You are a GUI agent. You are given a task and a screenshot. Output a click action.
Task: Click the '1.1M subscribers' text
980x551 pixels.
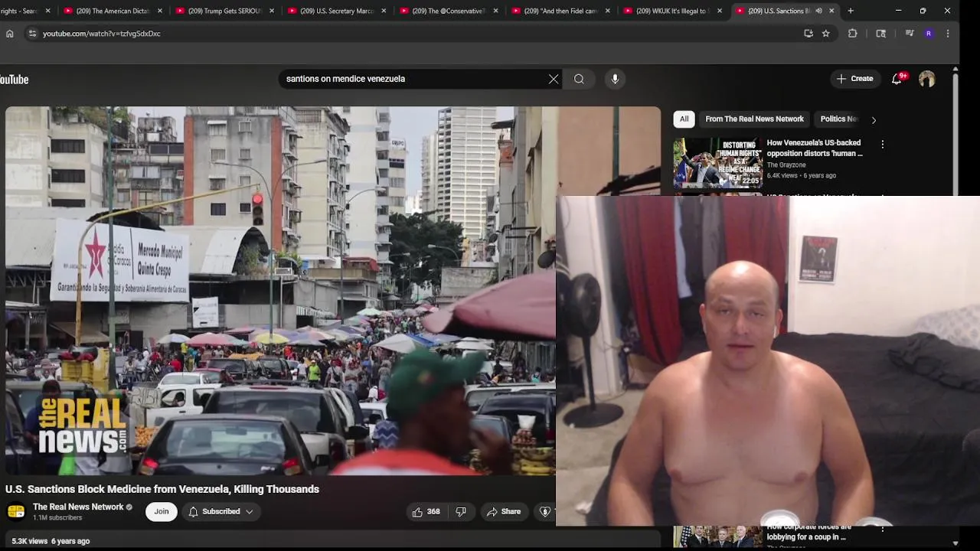[57, 518]
